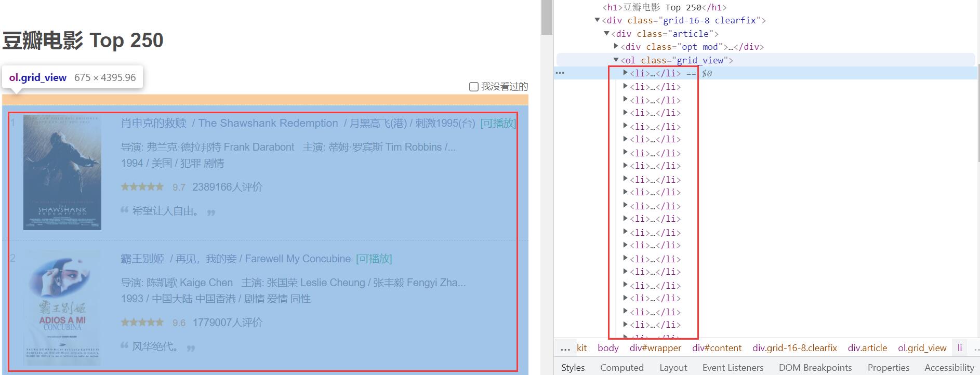Image resolution: width=980 pixels, height=375 pixels.
Task: Select div#wrapper in the DOM breadcrumb
Action: tap(655, 348)
